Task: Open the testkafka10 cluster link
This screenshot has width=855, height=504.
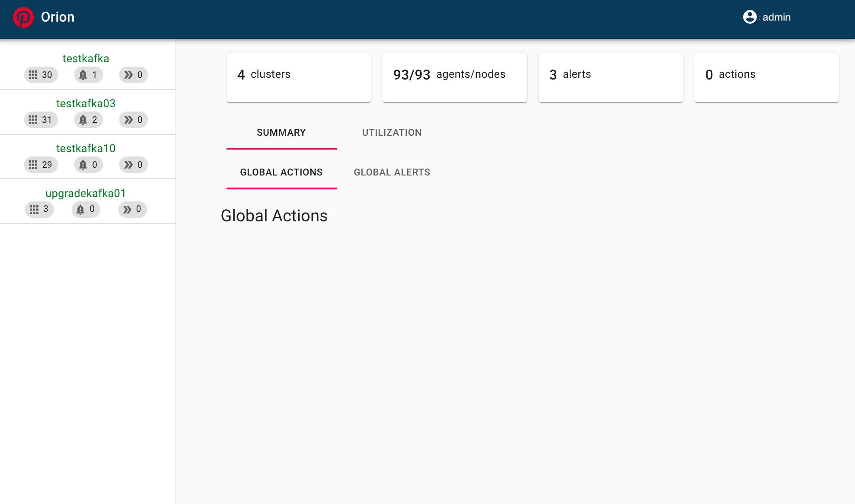Action: [86, 148]
